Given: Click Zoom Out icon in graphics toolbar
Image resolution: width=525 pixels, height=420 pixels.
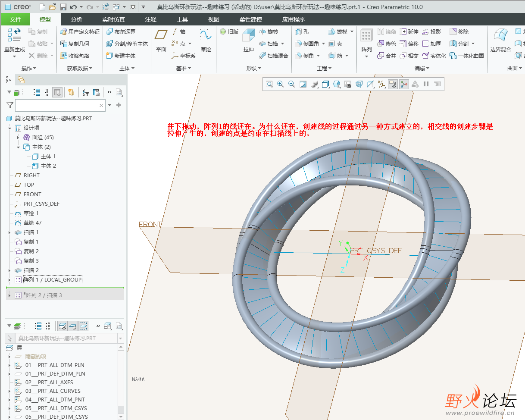Looking at the screenshot, I should click(292, 84).
